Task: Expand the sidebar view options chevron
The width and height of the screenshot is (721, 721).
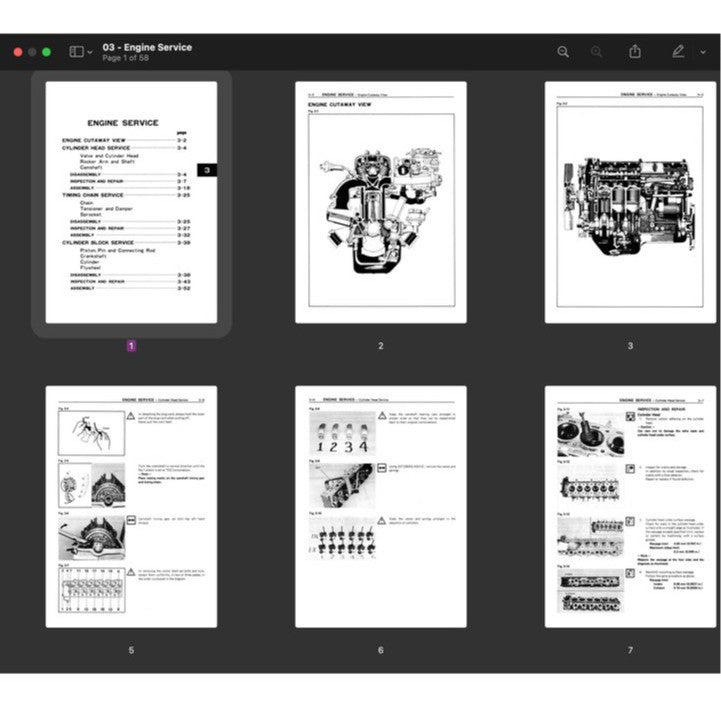Action: click(91, 52)
